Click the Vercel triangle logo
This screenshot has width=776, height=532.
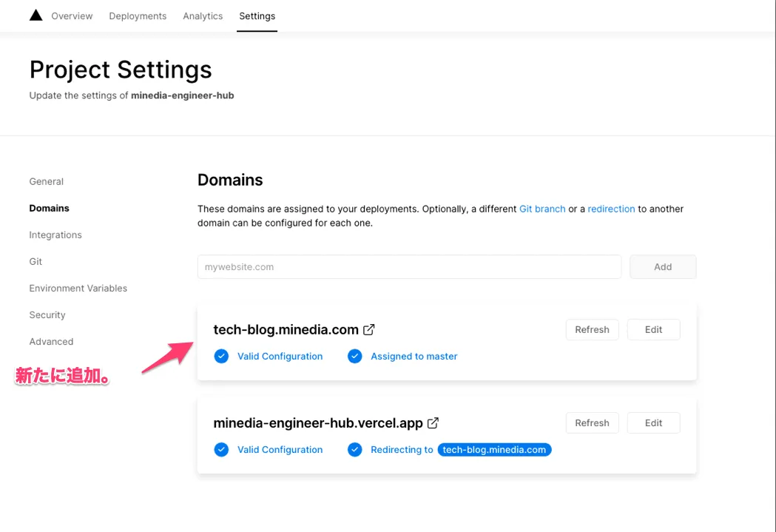point(36,16)
